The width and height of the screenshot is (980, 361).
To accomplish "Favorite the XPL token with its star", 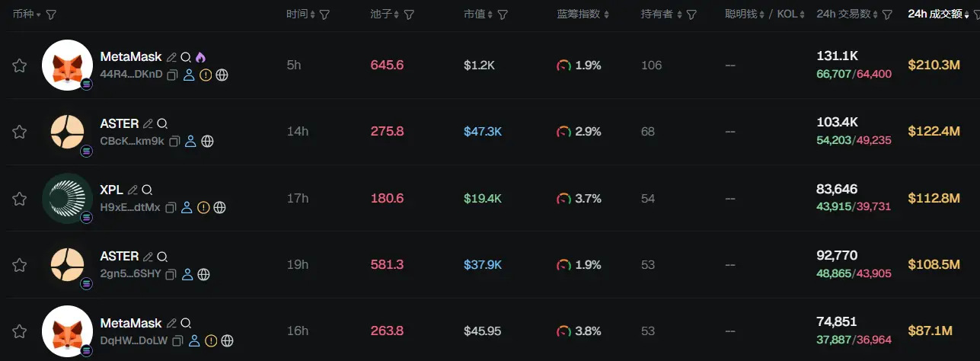I will [x=20, y=199].
